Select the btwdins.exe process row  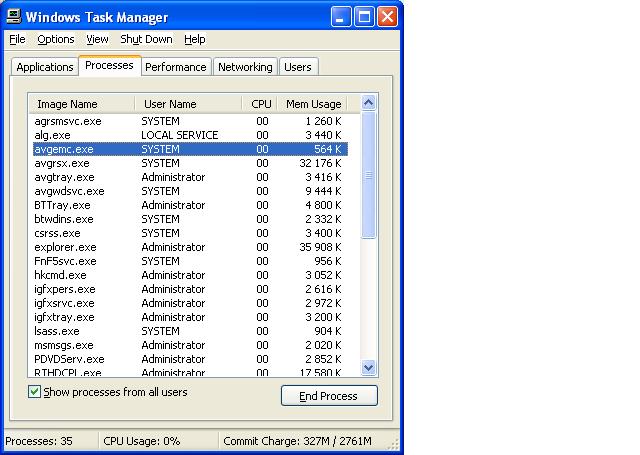pos(190,219)
